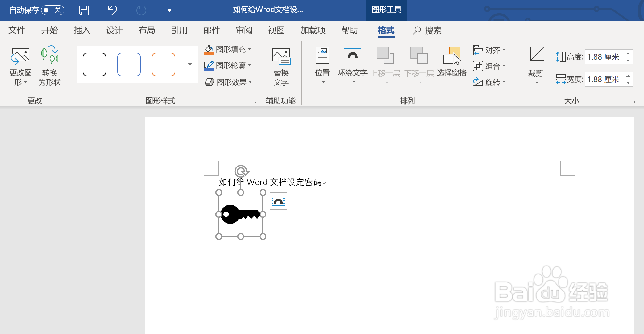The height and width of the screenshot is (334, 644).
Task: Click the 宽度 width input field
Action: pos(604,79)
